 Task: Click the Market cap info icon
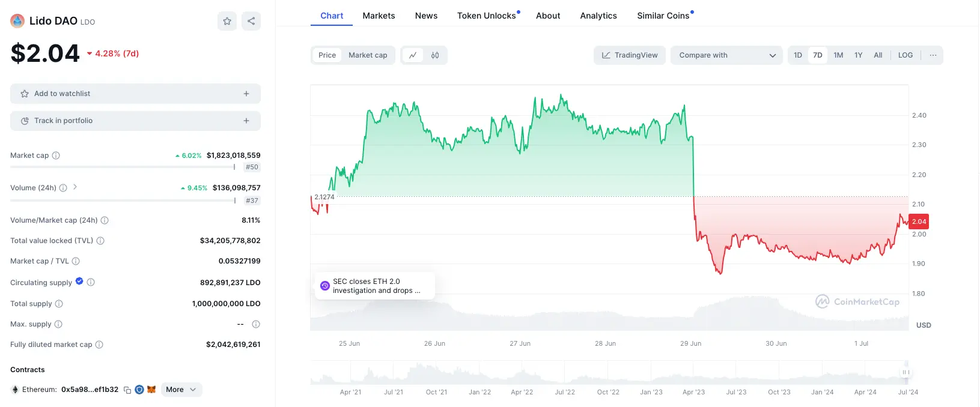point(56,155)
